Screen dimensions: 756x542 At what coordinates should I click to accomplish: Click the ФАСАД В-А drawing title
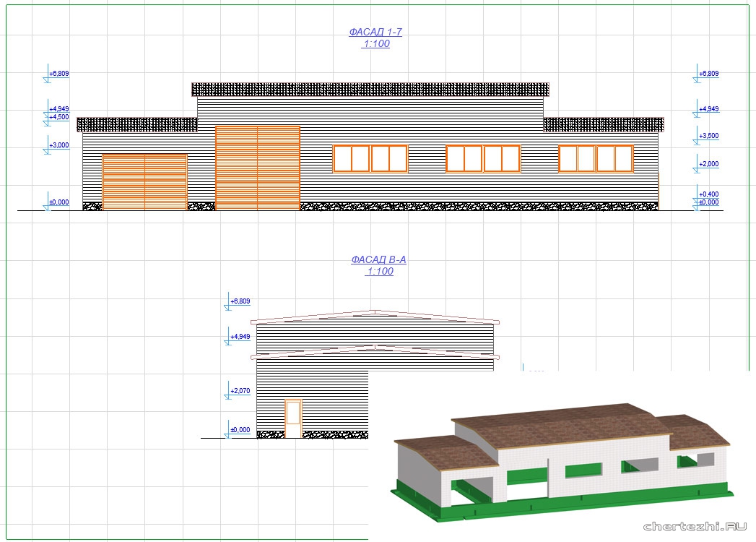(x=378, y=259)
